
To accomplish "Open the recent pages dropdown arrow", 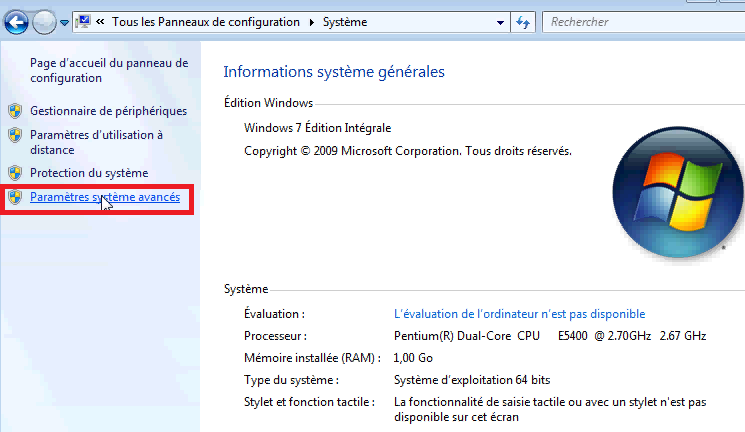I will 64,22.
